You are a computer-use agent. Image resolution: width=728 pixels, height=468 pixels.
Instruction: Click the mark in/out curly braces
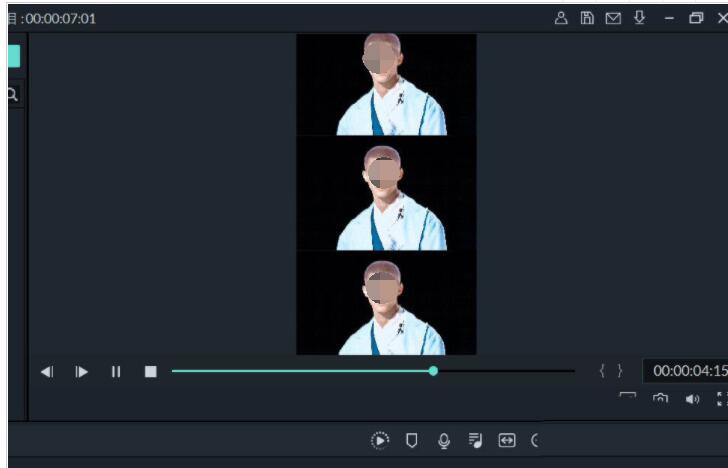pos(610,371)
